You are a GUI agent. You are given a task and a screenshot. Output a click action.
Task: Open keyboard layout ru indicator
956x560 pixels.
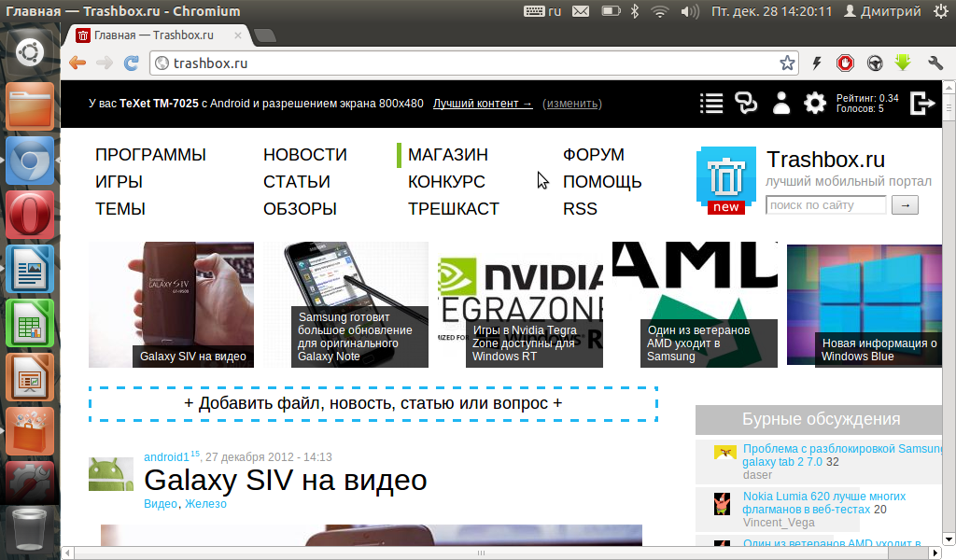[542, 11]
